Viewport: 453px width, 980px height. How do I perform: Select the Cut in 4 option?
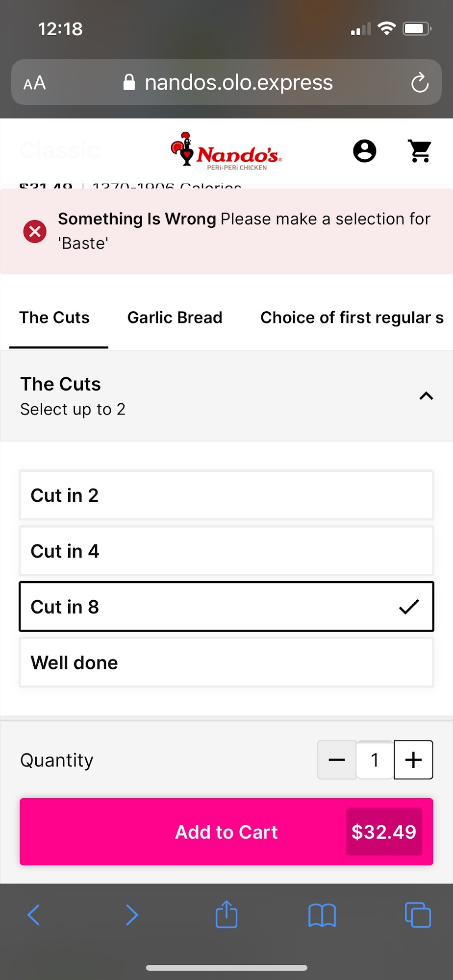(x=226, y=551)
